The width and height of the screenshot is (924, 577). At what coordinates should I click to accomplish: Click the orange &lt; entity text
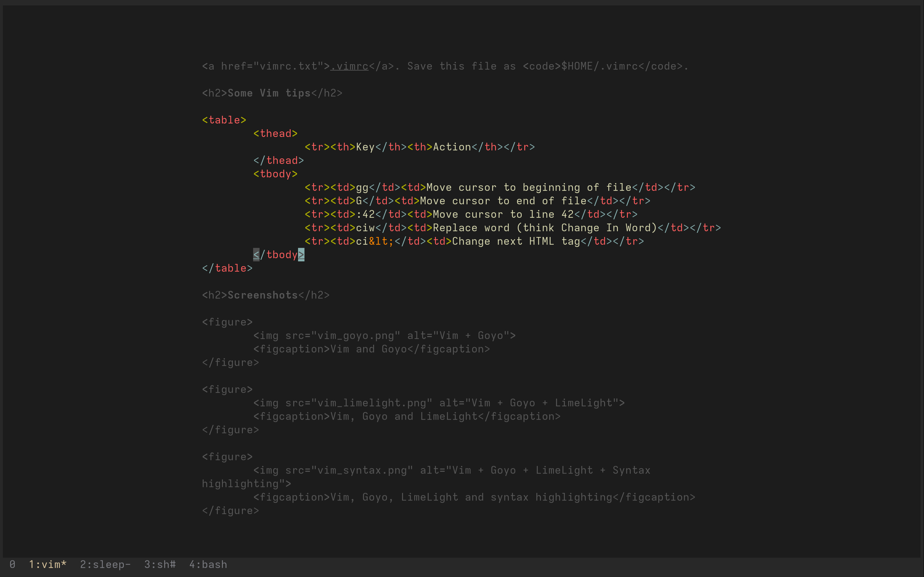[x=381, y=241]
